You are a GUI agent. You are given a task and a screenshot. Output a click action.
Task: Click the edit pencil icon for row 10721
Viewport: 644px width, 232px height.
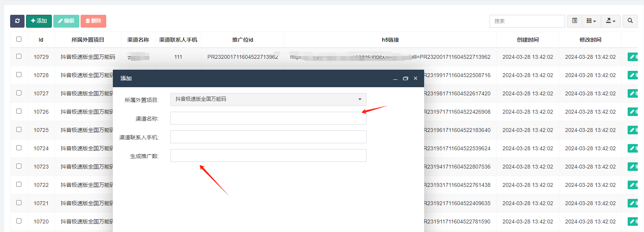[x=633, y=203]
